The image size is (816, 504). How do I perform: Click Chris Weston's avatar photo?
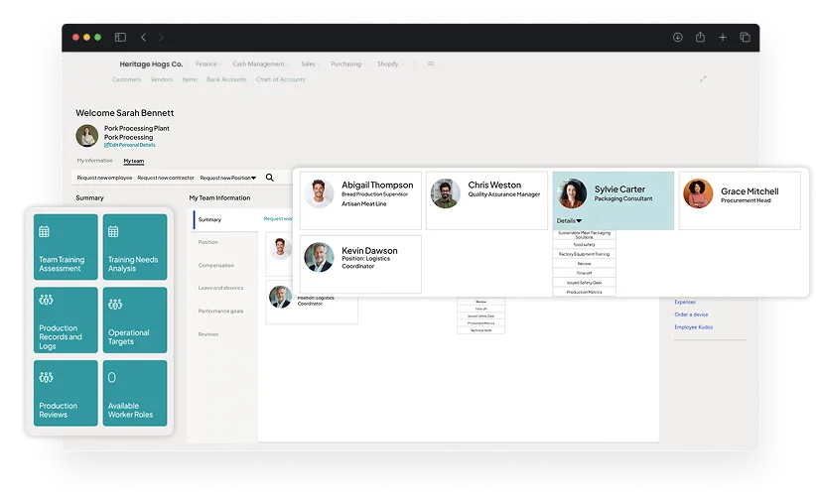(x=446, y=192)
